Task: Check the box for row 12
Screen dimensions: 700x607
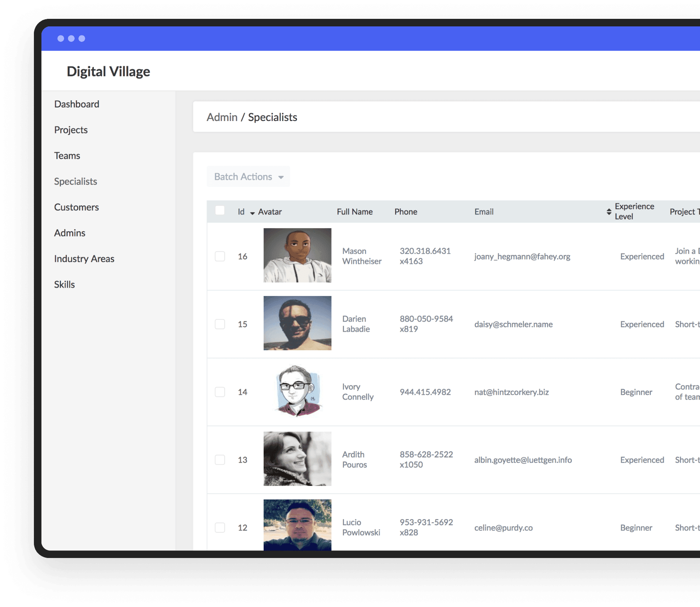Action: pos(220,528)
